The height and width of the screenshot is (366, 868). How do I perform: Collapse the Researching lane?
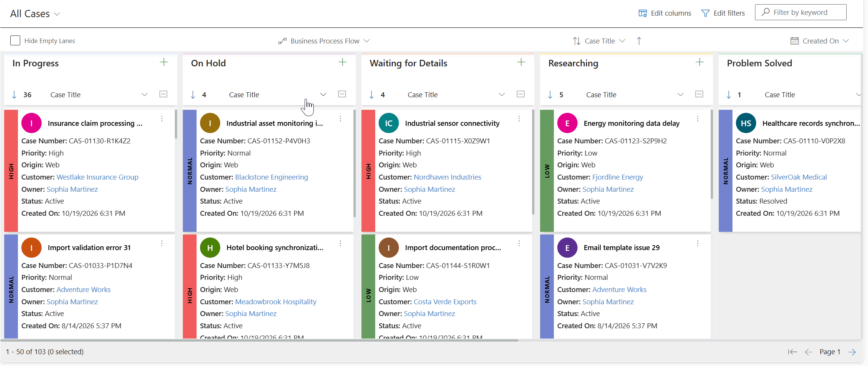click(x=699, y=94)
